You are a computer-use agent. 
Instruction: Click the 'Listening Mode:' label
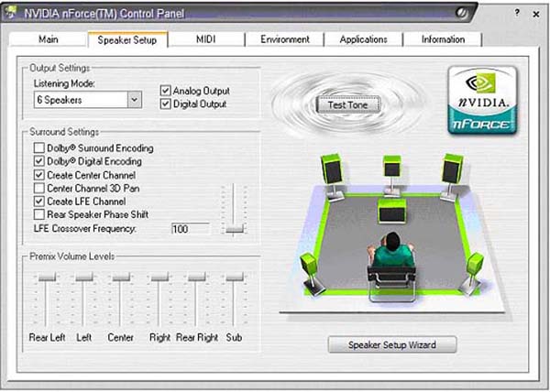coord(64,83)
